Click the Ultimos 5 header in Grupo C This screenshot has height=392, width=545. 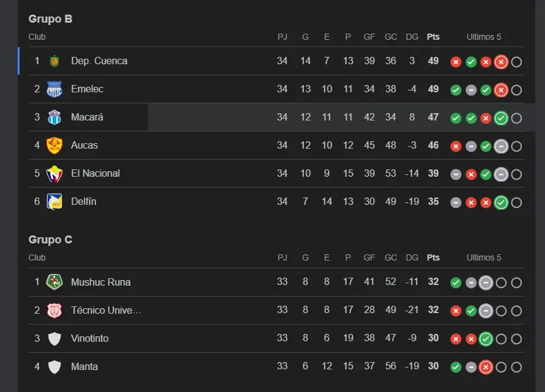click(x=484, y=258)
